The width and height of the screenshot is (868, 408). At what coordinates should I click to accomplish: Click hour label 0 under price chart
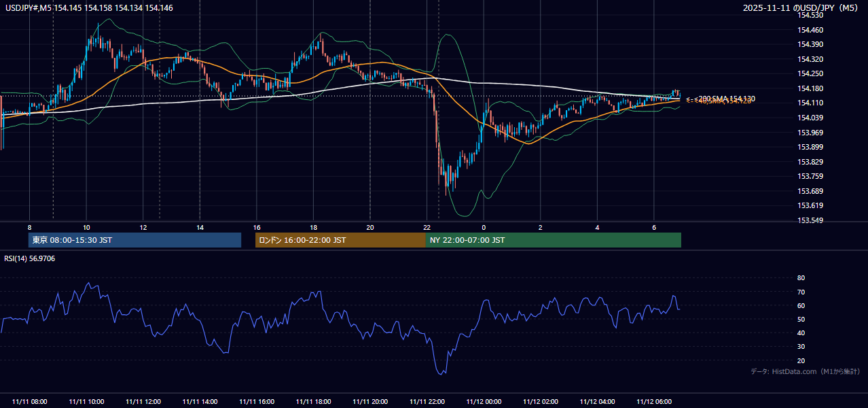tap(484, 227)
